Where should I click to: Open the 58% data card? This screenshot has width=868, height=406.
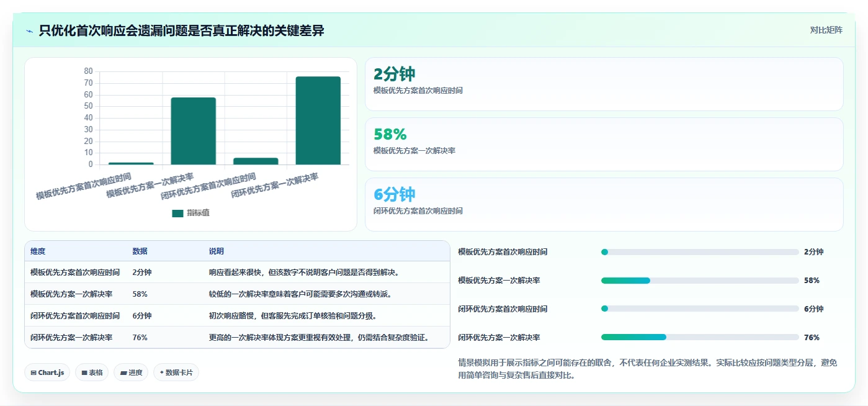click(x=604, y=144)
